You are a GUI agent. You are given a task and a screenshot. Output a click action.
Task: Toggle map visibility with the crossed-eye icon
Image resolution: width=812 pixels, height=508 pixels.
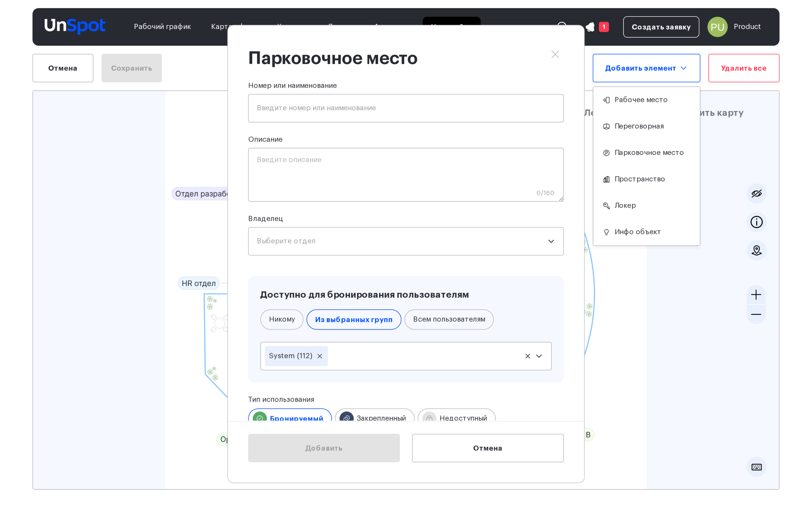756,194
